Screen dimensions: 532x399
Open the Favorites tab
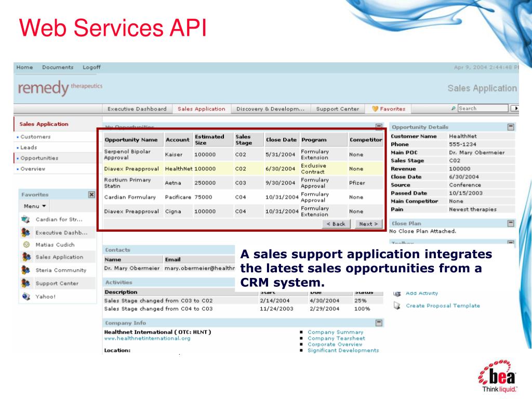point(389,109)
